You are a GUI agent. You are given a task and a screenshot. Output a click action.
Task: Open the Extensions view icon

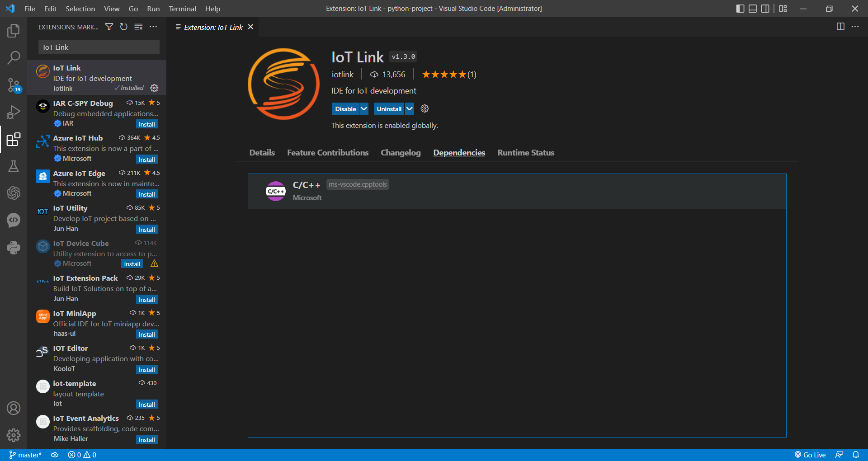14,139
